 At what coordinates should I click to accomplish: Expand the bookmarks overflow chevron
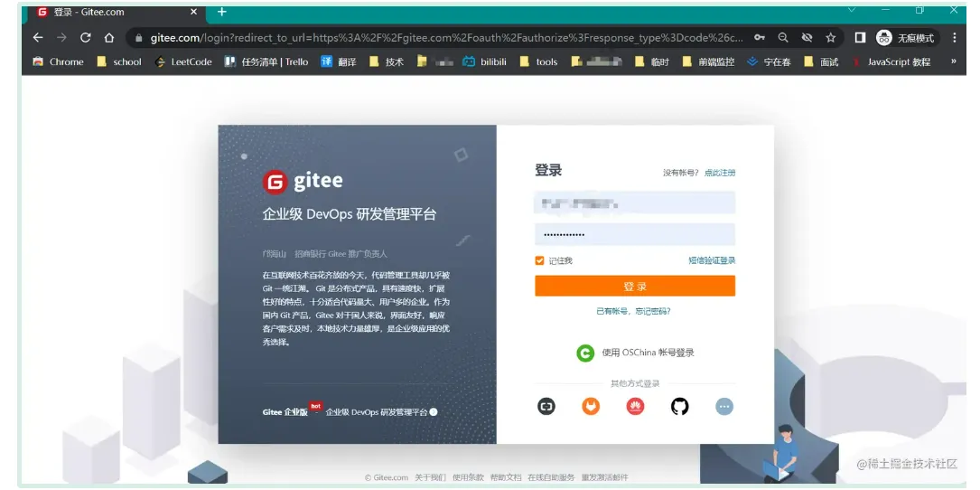click(x=953, y=61)
